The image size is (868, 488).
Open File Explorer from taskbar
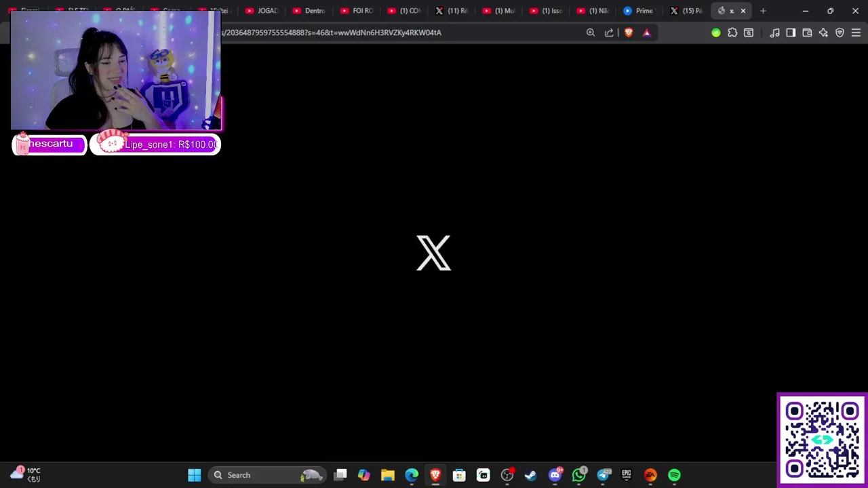[x=388, y=475]
